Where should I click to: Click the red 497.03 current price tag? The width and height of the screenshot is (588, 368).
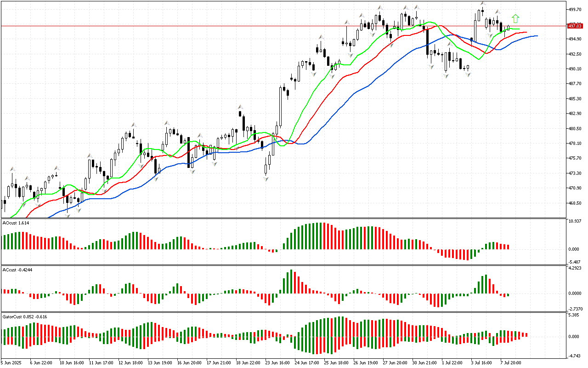[575, 26]
